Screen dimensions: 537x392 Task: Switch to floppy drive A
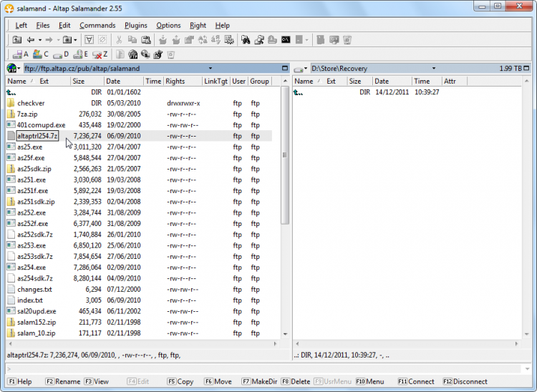[20, 54]
